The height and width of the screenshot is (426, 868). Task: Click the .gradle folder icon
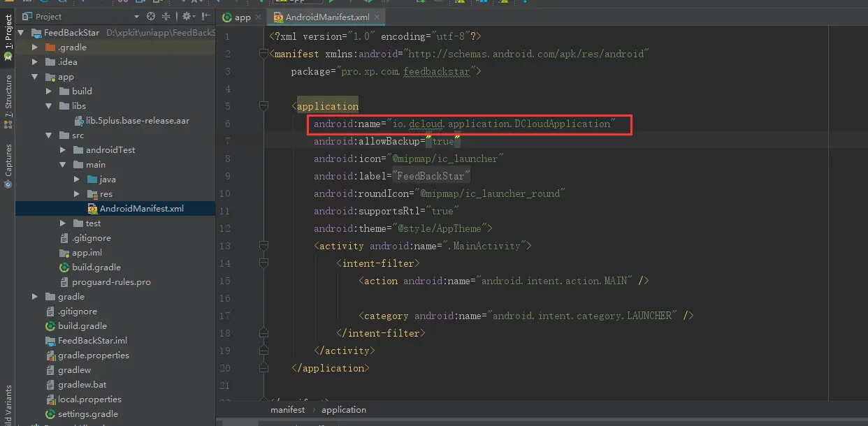point(50,47)
